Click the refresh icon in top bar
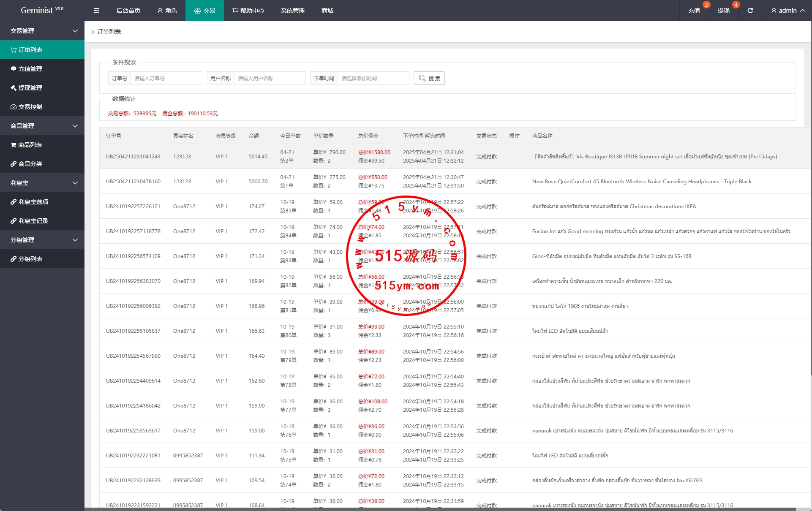812x511 pixels. [750, 11]
